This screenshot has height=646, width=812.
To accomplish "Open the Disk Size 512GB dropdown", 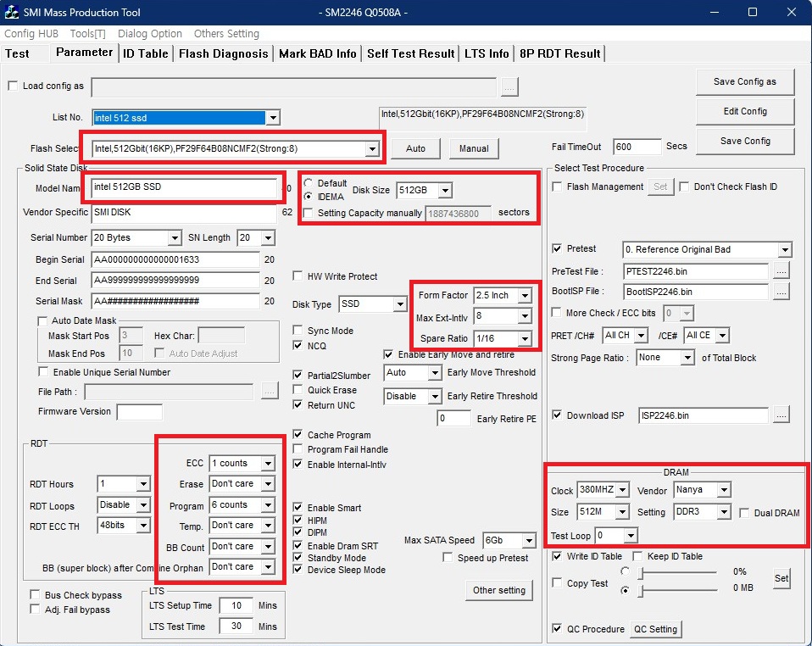I will point(445,191).
